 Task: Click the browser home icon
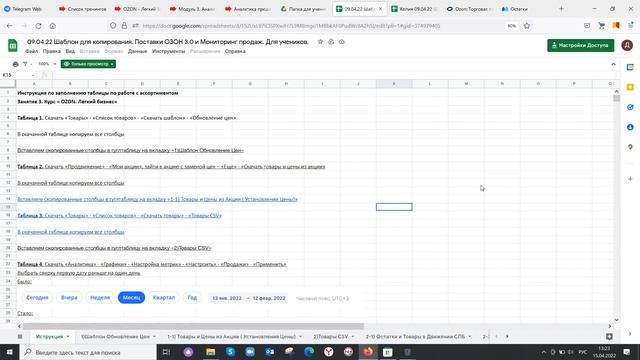pos(53,26)
